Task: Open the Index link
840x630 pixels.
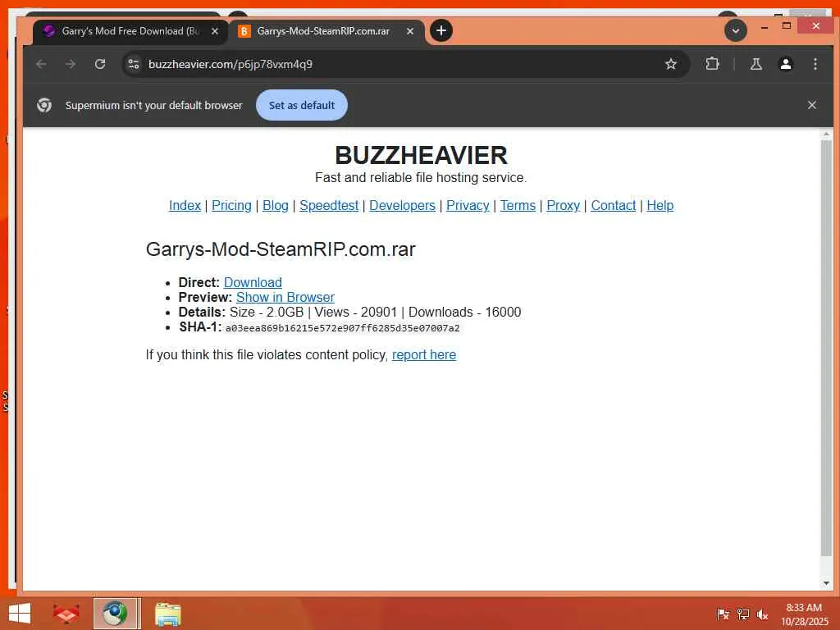Action: (x=185, y=206)
